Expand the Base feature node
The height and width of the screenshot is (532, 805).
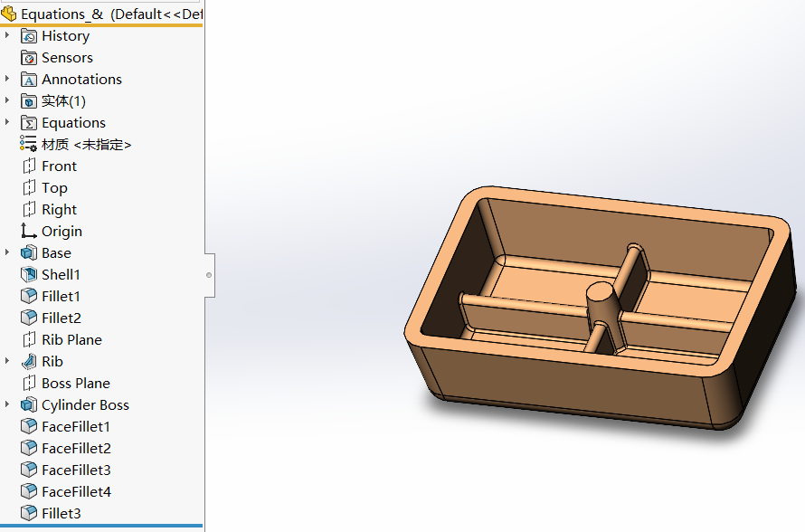(6, 252)
